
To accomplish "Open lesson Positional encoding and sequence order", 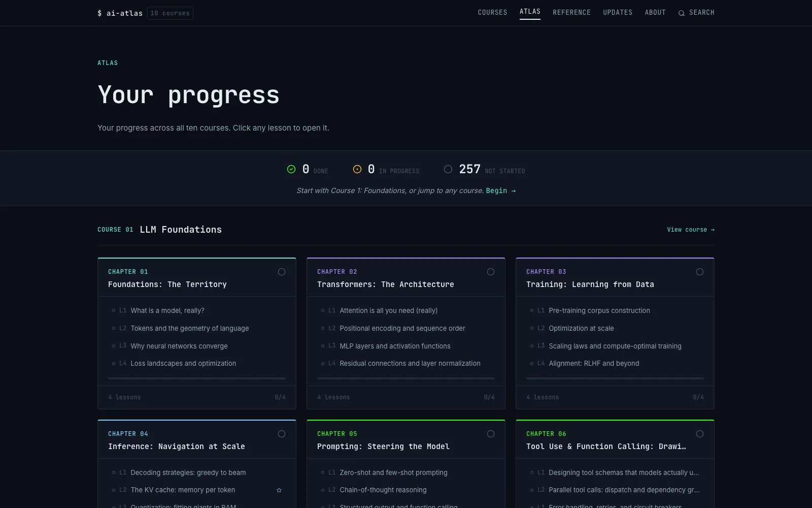I will (x=406, y=328).
